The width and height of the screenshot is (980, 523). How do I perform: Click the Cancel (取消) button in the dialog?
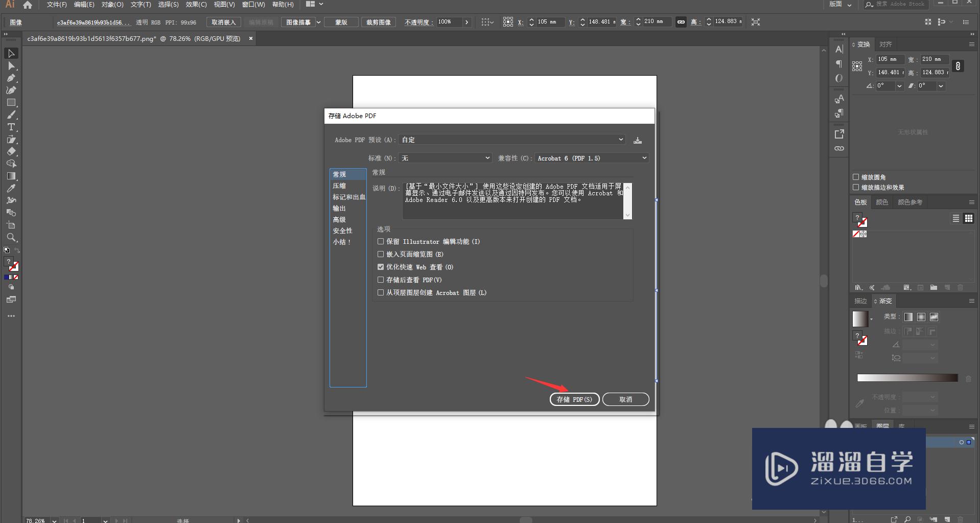tap(626, 399)
